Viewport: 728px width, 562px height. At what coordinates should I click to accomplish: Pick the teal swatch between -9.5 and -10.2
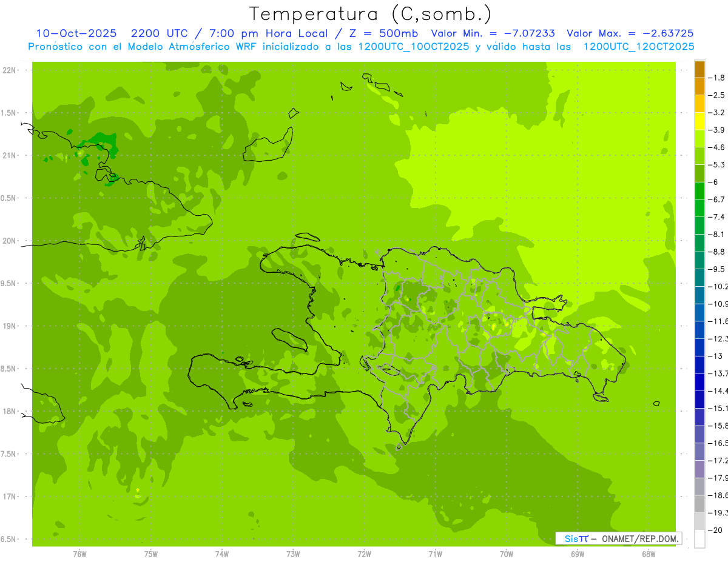point(699,278)
